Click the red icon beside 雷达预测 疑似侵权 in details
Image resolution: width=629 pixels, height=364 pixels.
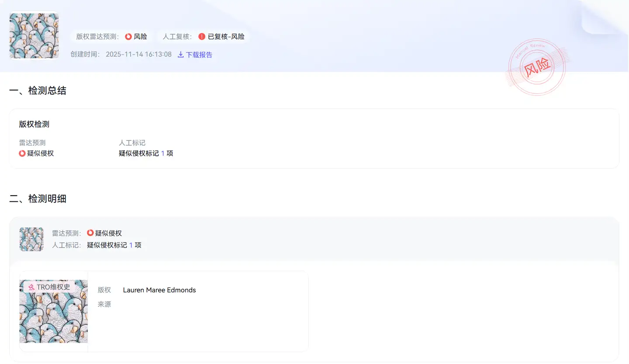[x=90, y=233]
